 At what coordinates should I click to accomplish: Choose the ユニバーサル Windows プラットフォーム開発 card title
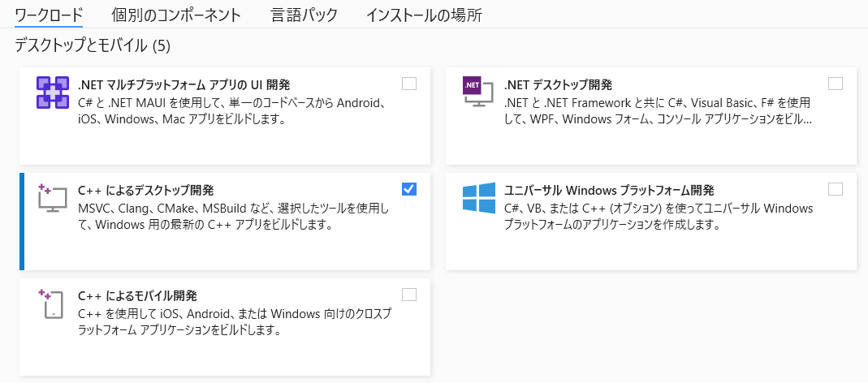(609, 191)
